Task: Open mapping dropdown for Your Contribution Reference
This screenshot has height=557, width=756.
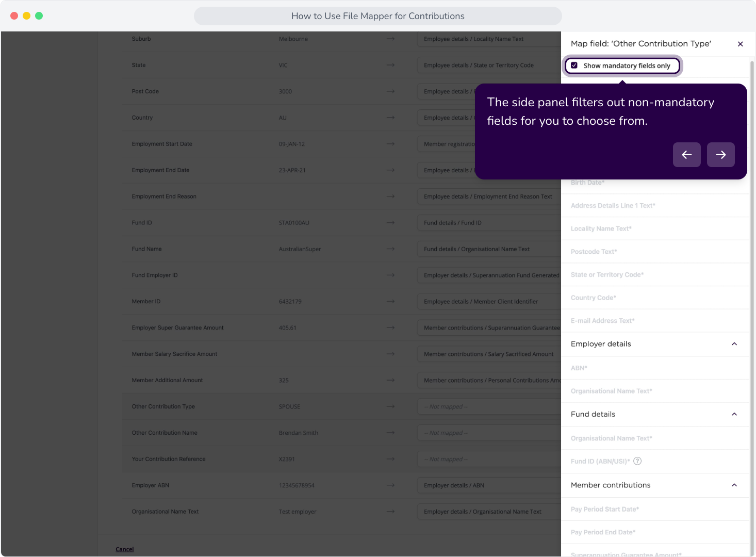Action: pos(488,459)
